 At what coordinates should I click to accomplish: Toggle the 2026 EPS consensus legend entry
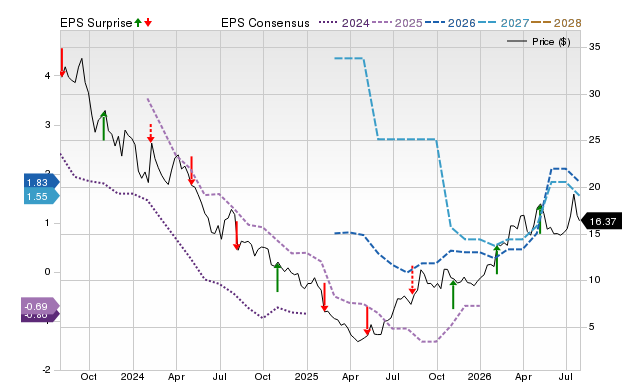point(450,23)
